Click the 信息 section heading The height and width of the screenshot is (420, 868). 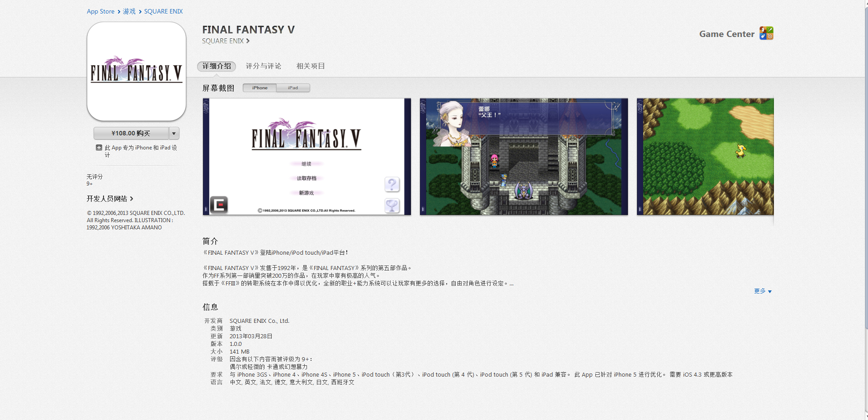210,307
